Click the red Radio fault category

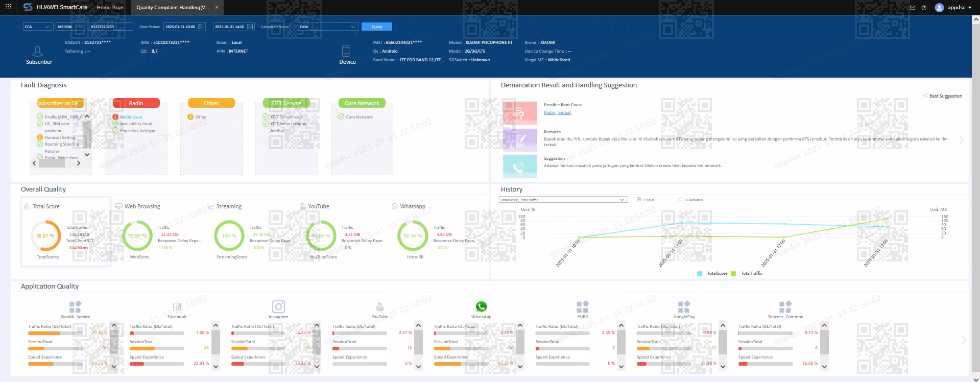click(136, 103)
